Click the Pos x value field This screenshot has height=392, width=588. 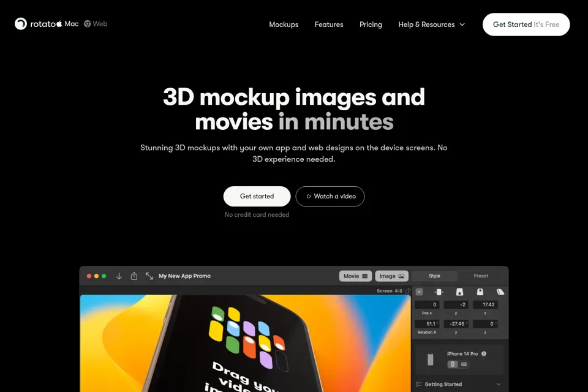click(427, 304)
